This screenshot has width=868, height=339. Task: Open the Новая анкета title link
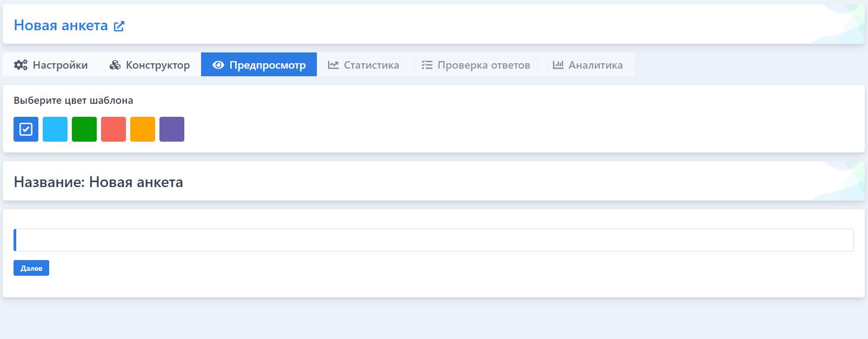tap(61, 25)
